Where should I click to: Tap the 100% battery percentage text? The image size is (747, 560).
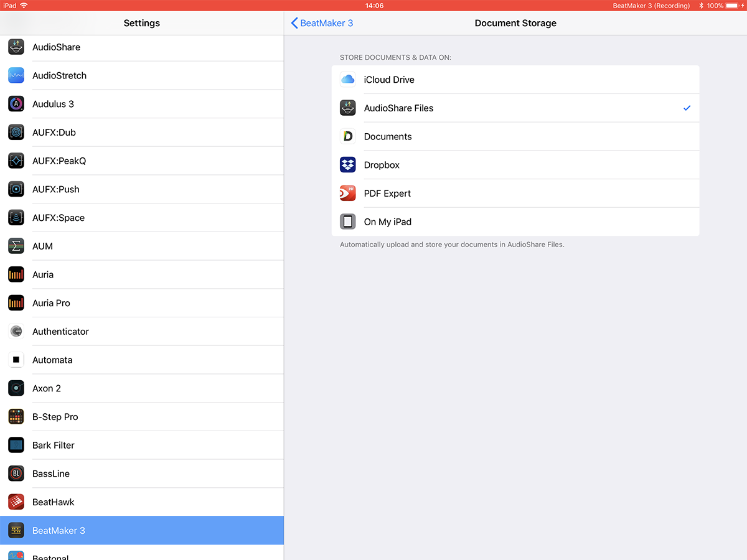[715, 6]
